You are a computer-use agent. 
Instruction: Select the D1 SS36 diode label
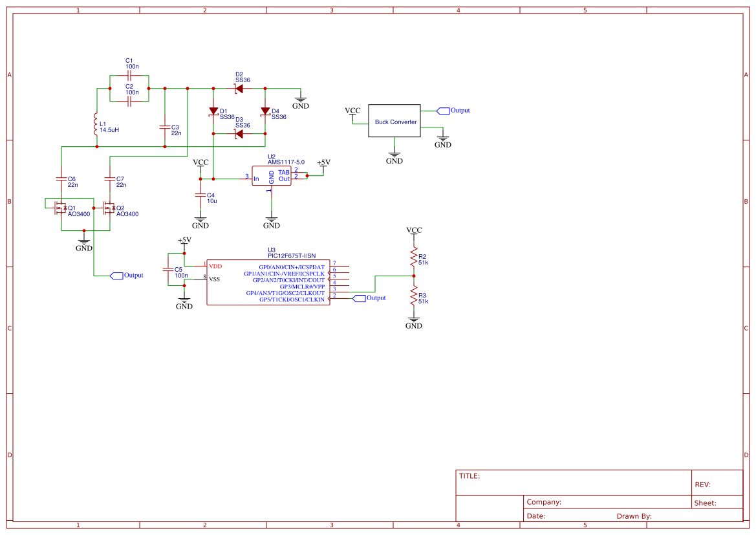pyautogui.click(x=226, y=113)
